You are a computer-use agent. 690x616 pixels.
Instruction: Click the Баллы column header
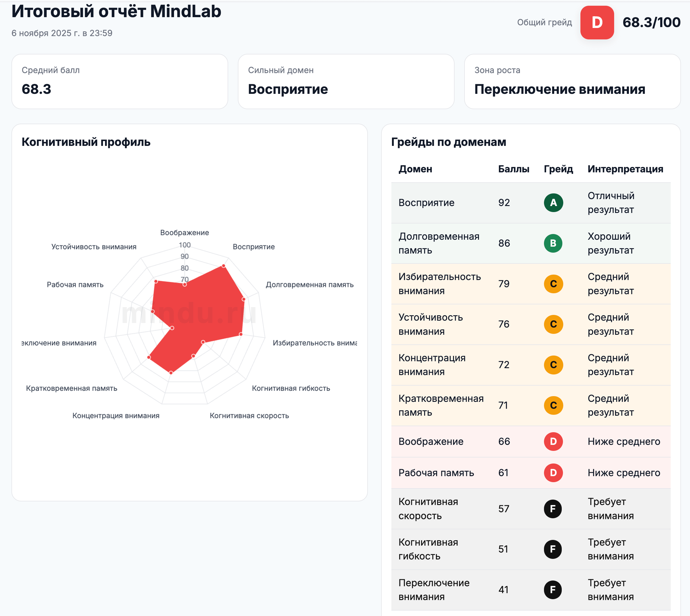[513, 169]
